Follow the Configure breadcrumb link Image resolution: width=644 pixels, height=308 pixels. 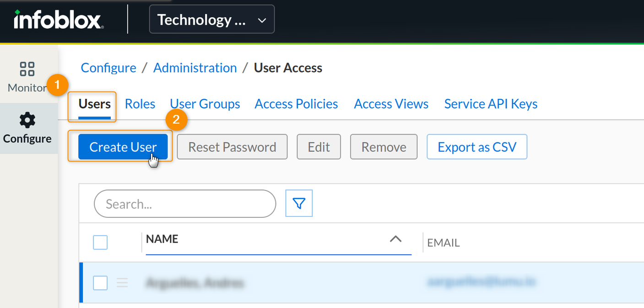click(108, 68)
